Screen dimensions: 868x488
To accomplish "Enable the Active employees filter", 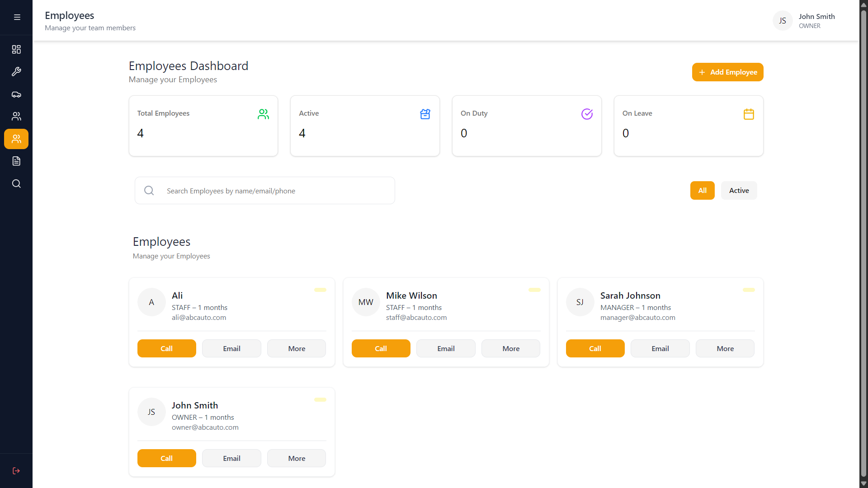I will 739,190.
